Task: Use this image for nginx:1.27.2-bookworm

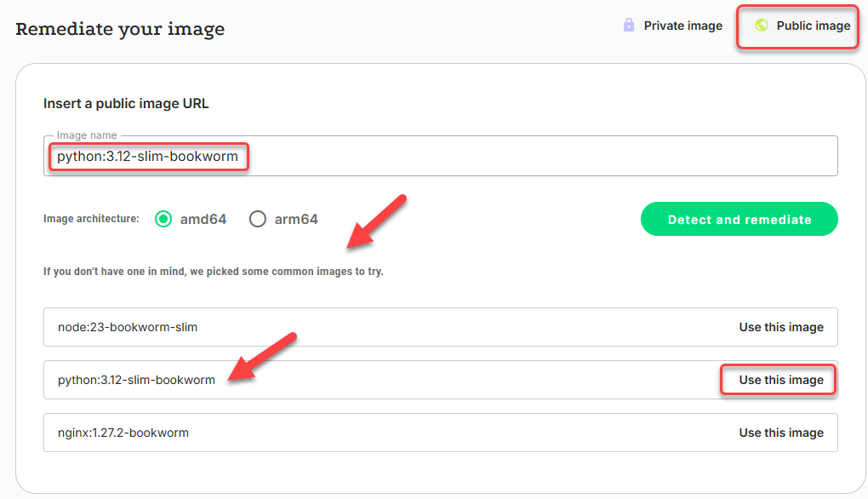Action: pos(781,433)
